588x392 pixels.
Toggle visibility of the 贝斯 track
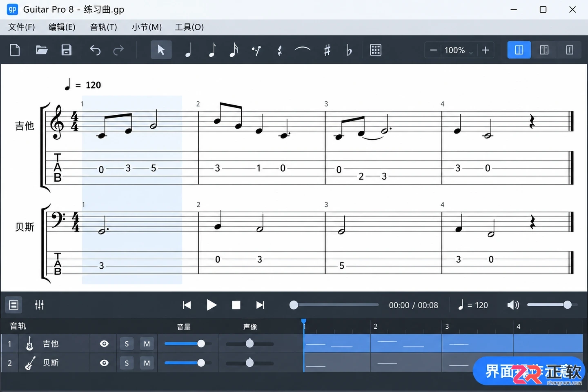(x=105, y=363)
